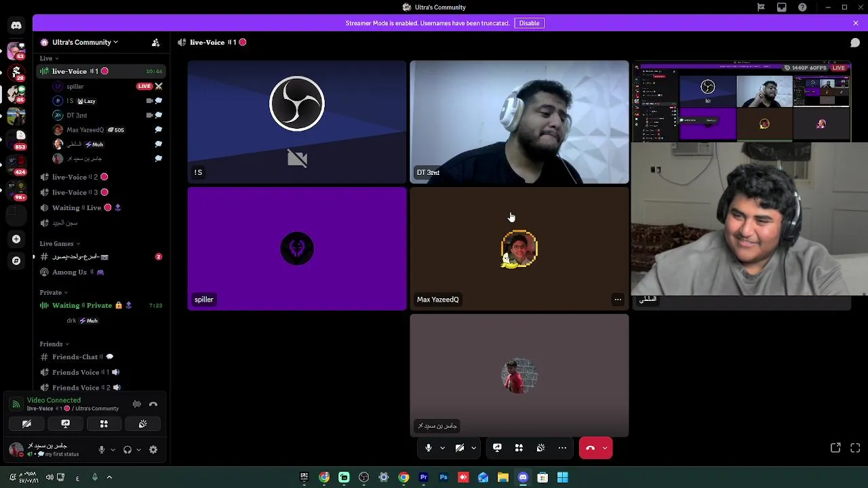Screen dimensions: 868x488
Task: Toggle camera in bottom call controls
Action: tap(460, 447)
